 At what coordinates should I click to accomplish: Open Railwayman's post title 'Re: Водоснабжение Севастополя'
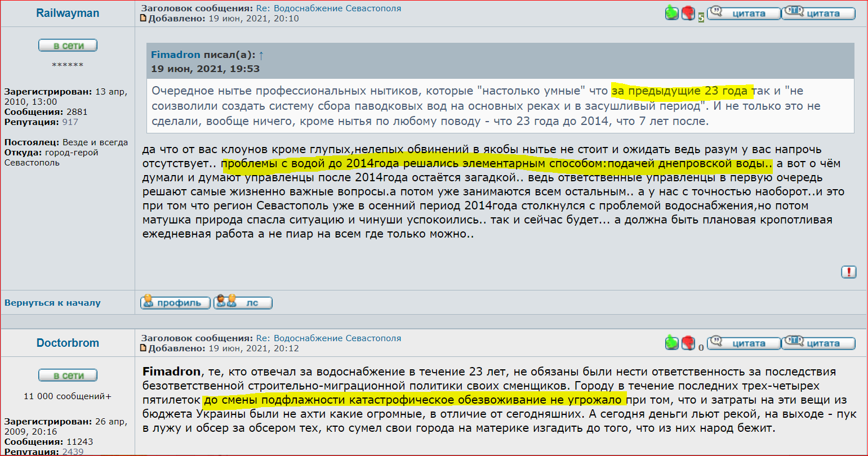(329, 8)
